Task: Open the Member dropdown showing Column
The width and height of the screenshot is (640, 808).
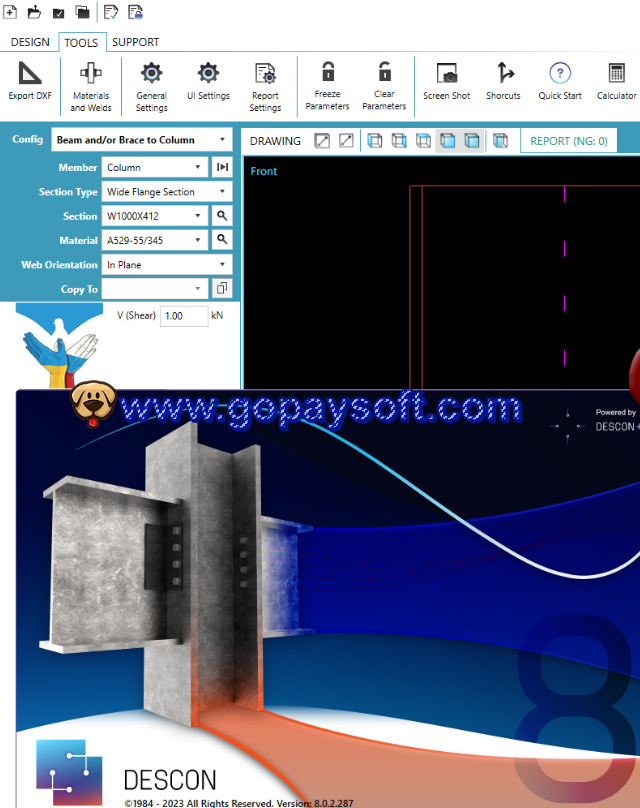Action: [x=155, y=167]
